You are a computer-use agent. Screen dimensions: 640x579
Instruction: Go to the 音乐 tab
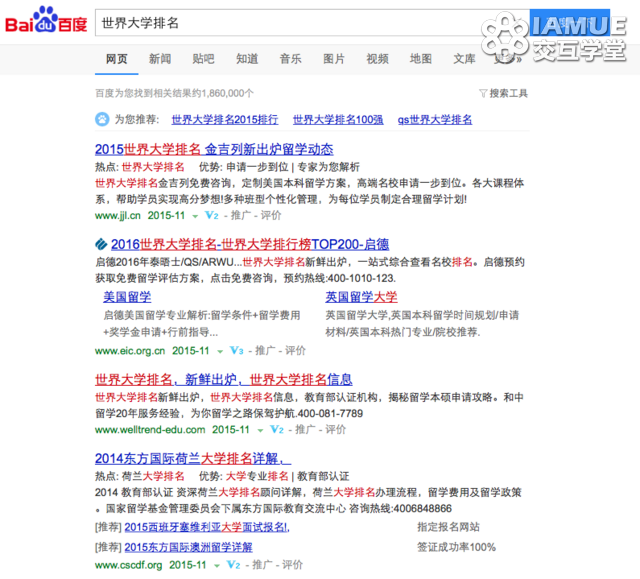(x=290, y=59)
